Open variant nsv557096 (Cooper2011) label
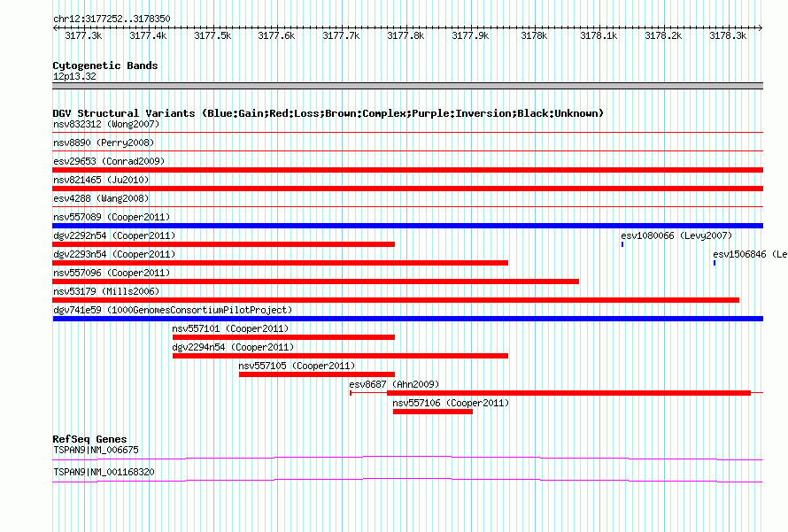Viewport: 788px width, 532px height. 112,273
